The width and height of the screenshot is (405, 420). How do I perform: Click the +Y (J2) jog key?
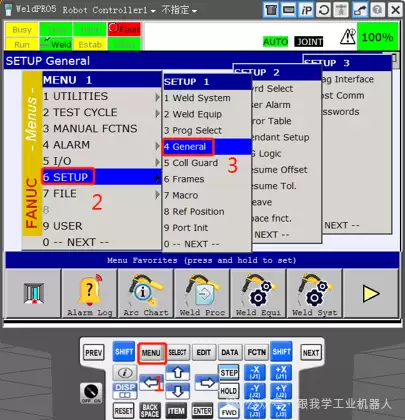(x=281, y=391)
